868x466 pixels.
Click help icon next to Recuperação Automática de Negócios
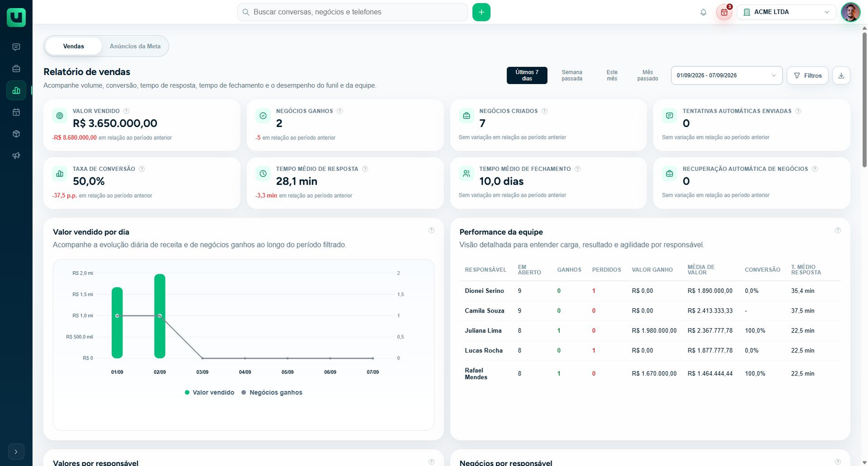815,169
